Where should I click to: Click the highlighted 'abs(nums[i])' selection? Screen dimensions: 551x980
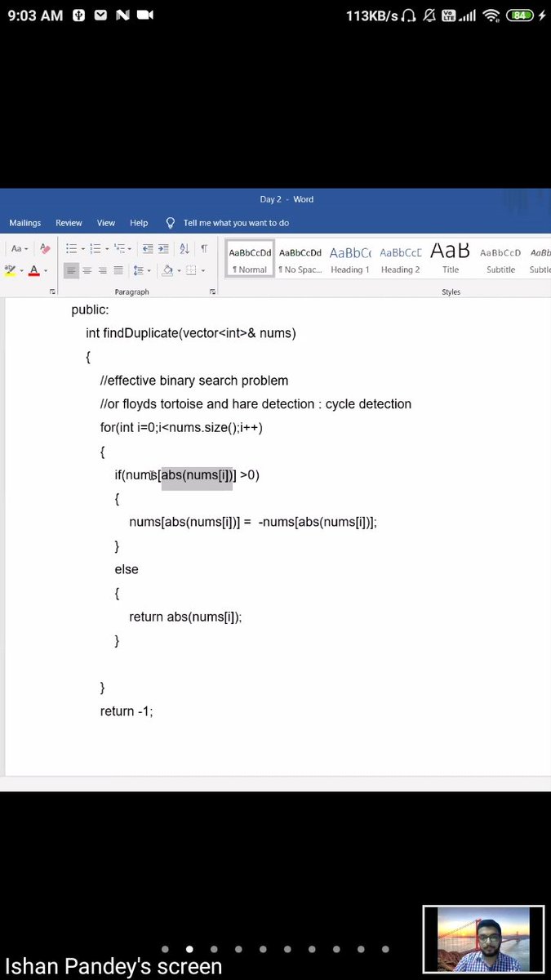coord(198,475)
